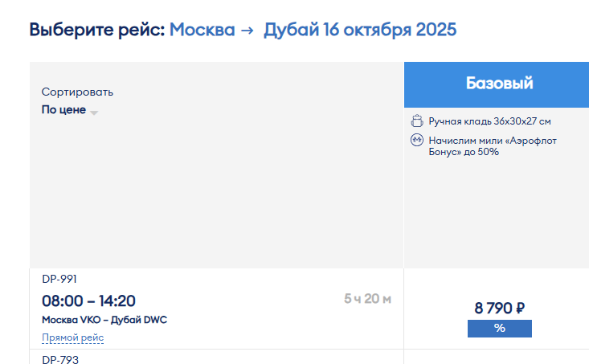Viewport: 589px width, 364px height.
Task: Click the Начислим мили Аэрофлот Бонус text
Action: pos(493,146)
